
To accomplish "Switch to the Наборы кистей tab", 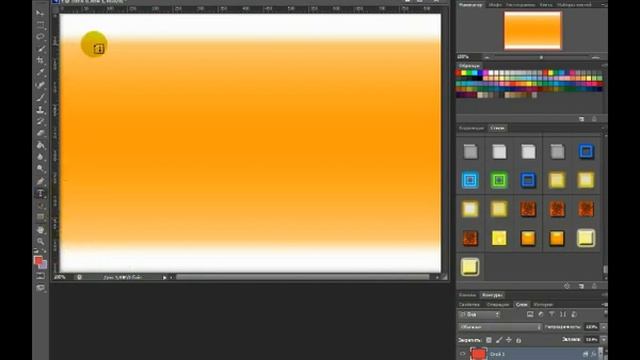I will 574,5.
